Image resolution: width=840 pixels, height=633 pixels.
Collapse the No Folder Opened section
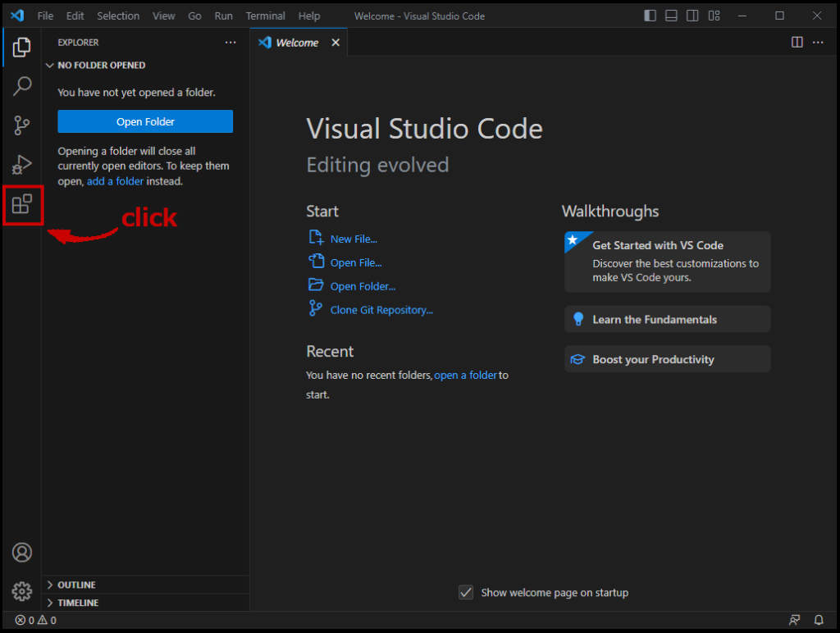[x=50, y=66]
